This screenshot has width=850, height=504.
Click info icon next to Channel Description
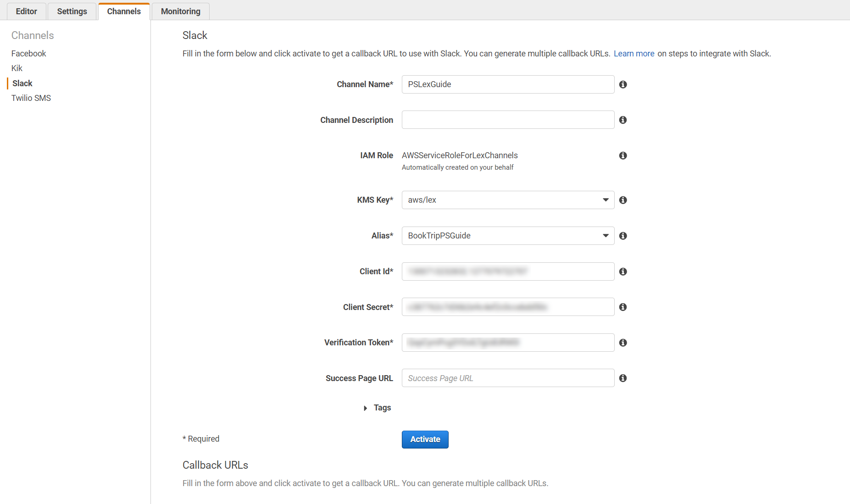click(x=623, y=120)
